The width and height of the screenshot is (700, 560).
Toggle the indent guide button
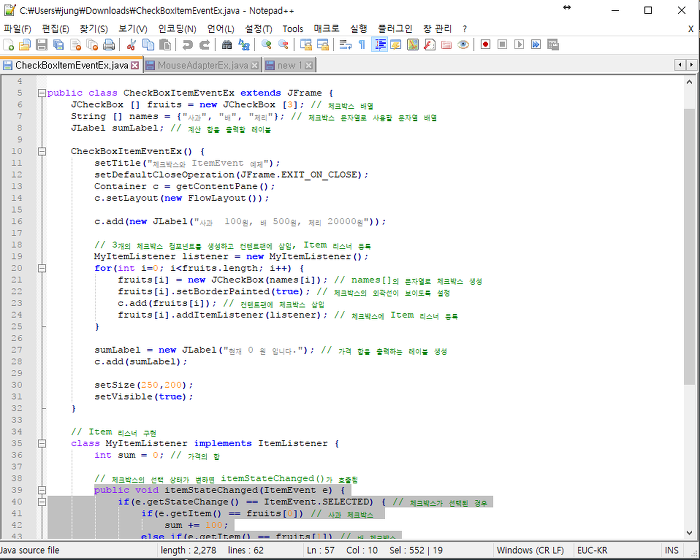(379, 45)
